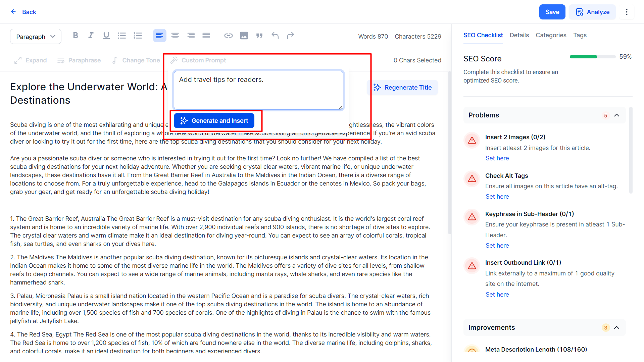
Task: Apply bold formatting with the B icon
Action: pyautogui.click(x=76, y=36)
